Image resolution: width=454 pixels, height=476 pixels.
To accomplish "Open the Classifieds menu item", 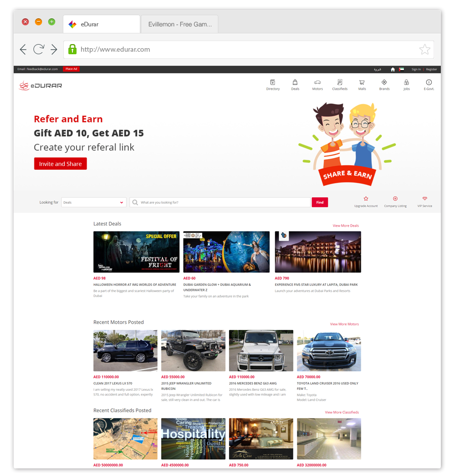I will pos(340,83).
